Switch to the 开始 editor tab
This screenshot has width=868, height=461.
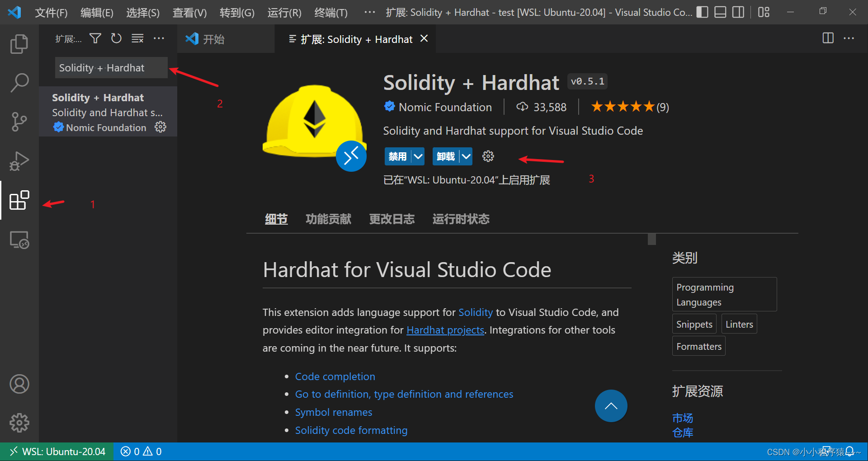[226, 39]
